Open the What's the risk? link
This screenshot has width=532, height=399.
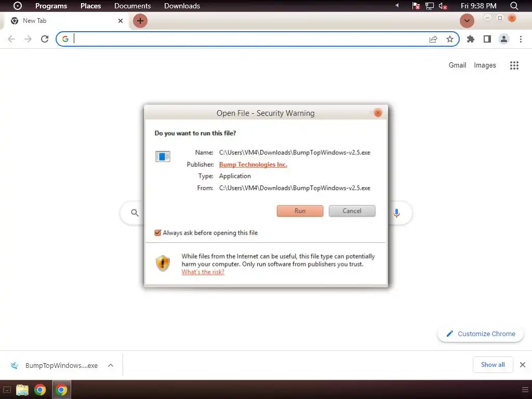point(203,272)
